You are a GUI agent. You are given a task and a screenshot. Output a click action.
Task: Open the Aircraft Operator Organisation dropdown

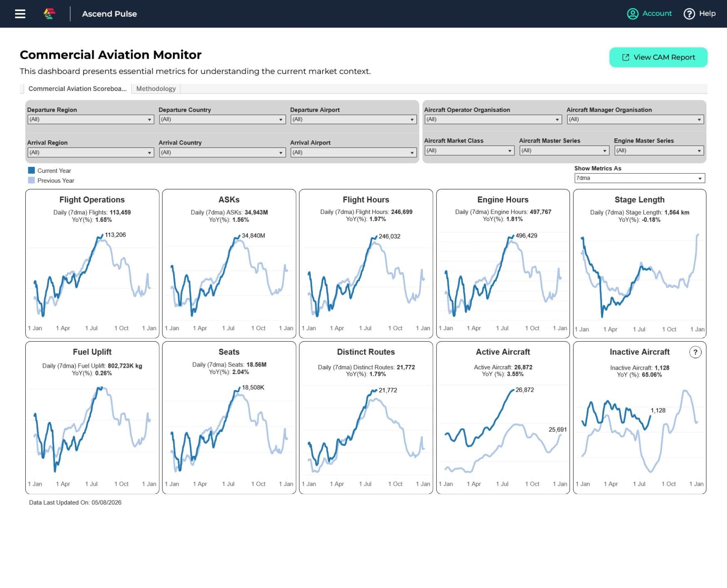[x=493, y=120]
